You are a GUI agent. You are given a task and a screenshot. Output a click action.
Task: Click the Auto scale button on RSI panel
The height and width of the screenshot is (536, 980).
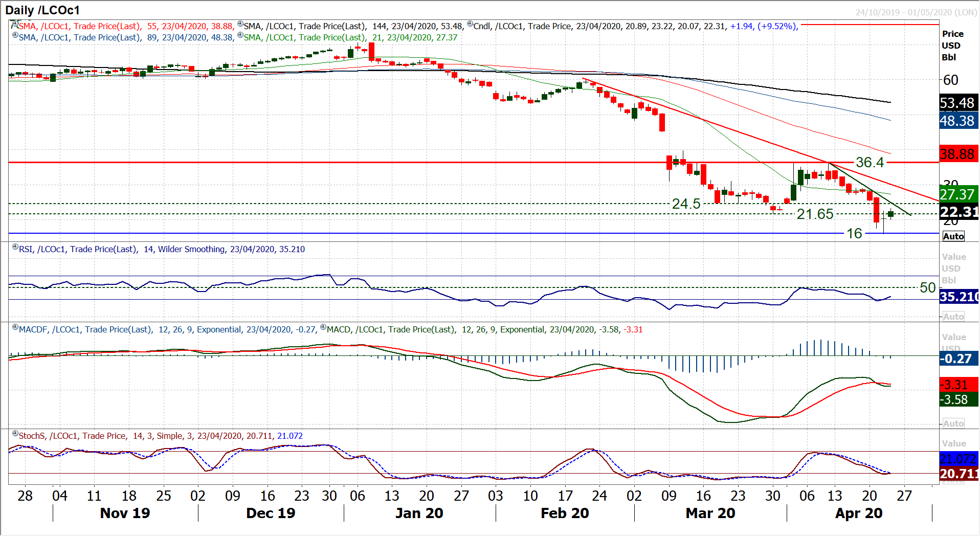coord(953,317)
